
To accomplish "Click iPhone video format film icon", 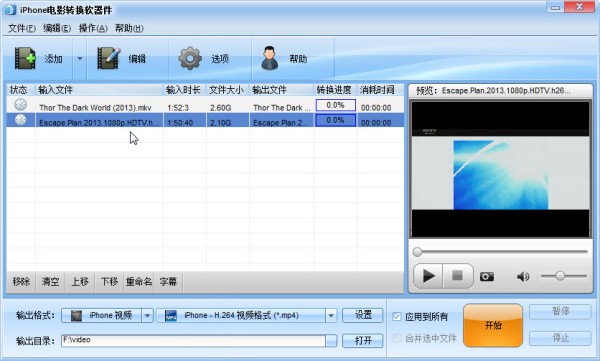I will [x=77, y=316].
